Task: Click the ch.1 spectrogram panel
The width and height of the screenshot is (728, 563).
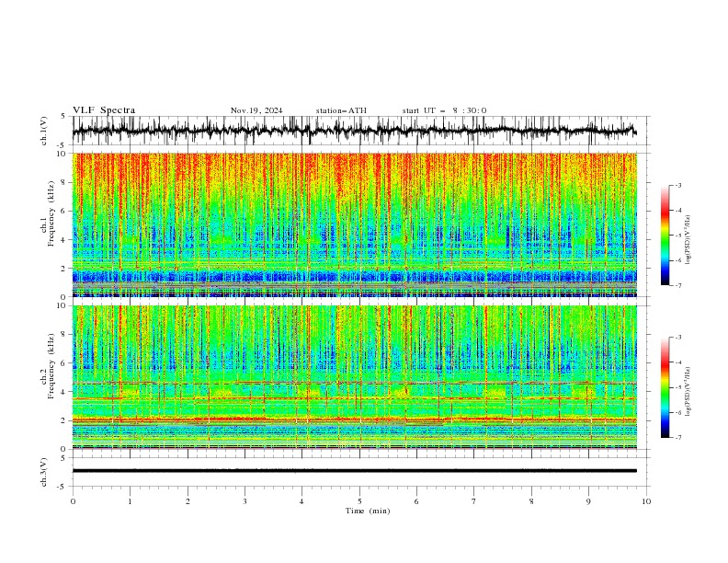Action: click(x=355, y=224)
